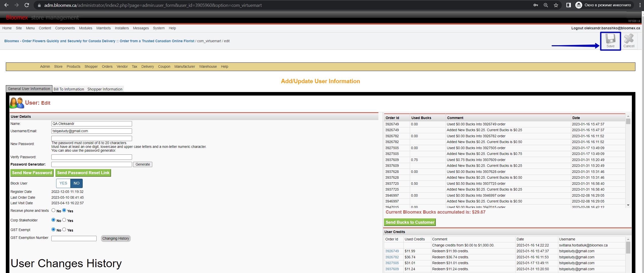Click User Credits table scrollbar thumb
Image resolution: width=644 pixels, height=273 pixels.
628,247
